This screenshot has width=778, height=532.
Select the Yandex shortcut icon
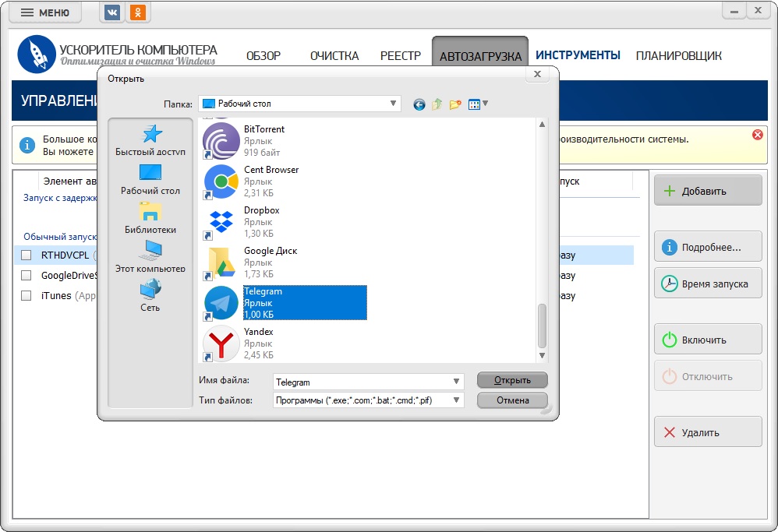click(x=221, y=344)
